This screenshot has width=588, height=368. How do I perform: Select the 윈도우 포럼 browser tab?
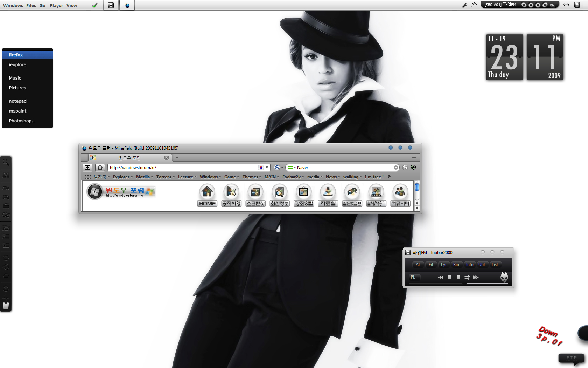(x=129, y=158)
